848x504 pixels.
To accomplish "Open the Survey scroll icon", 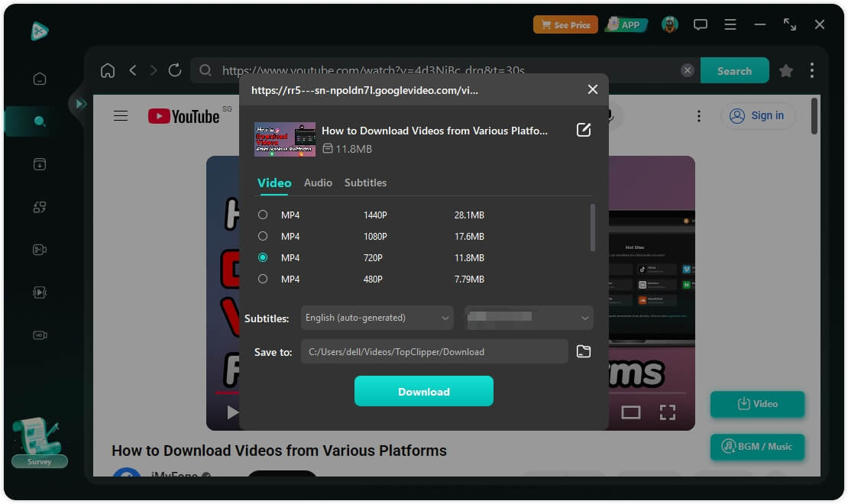I will pyautogui.click(x=39, y=441).
